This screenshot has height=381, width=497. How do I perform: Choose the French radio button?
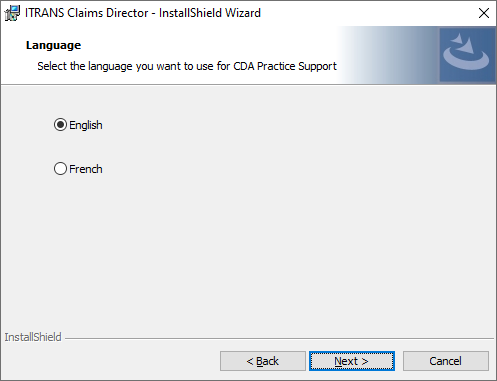[x=60, y=169]
